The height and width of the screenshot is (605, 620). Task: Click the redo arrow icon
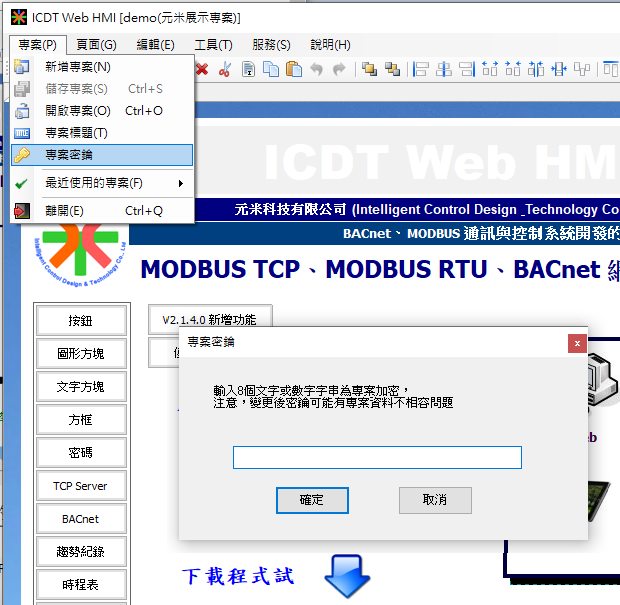[x=339, y=69]
